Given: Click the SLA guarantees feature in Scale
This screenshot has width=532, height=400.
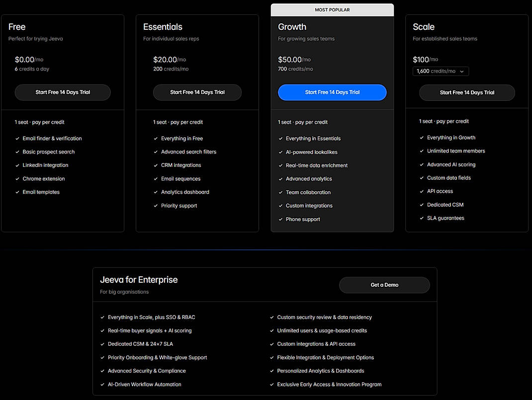Looking at the screenshot, I should click(445, 218).
